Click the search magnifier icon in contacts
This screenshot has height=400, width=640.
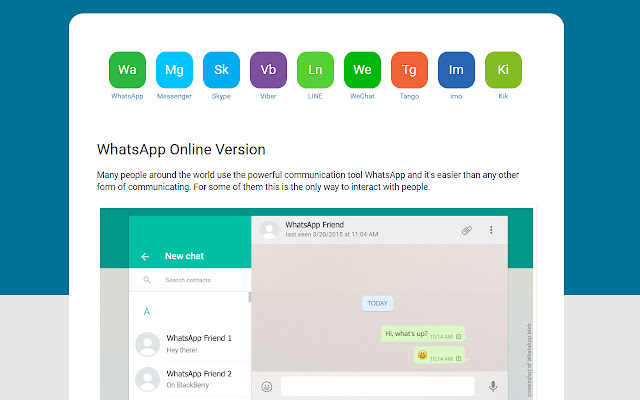(x=147, y=280)
